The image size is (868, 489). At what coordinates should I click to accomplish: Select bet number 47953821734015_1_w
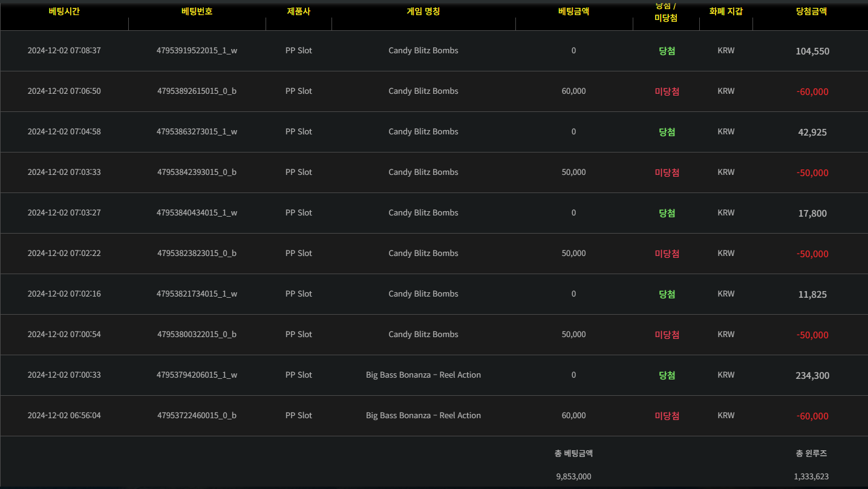coord(197,294)
